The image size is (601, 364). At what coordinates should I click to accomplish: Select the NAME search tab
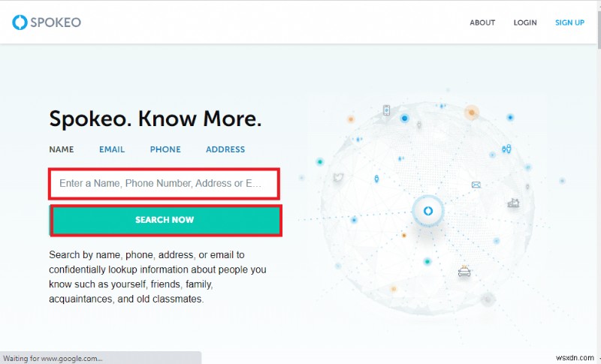point(62,149)
